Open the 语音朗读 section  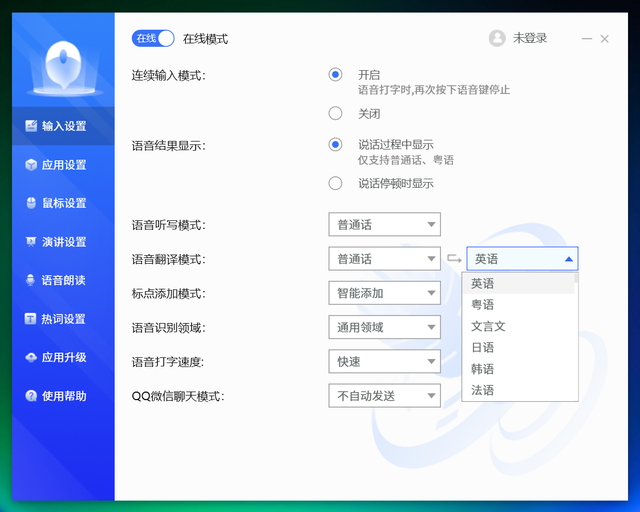[63, 280]
